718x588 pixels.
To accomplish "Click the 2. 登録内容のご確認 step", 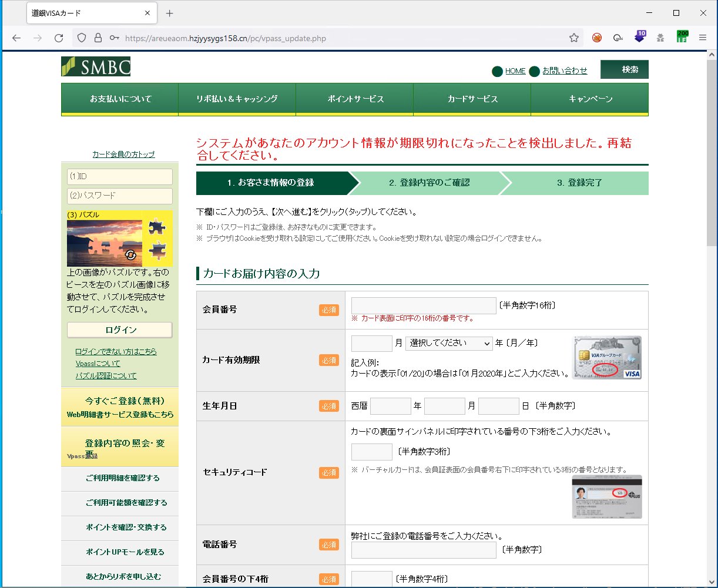I will click(430, 183).
